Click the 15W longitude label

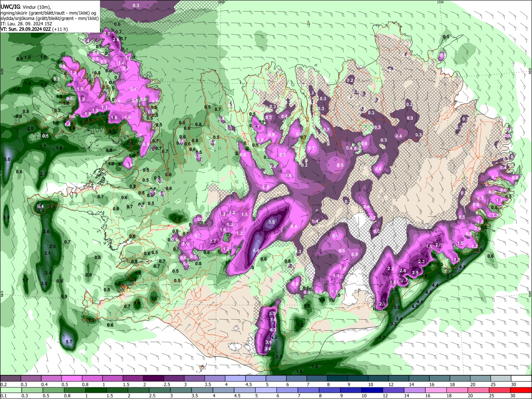(x=440, y=2)
